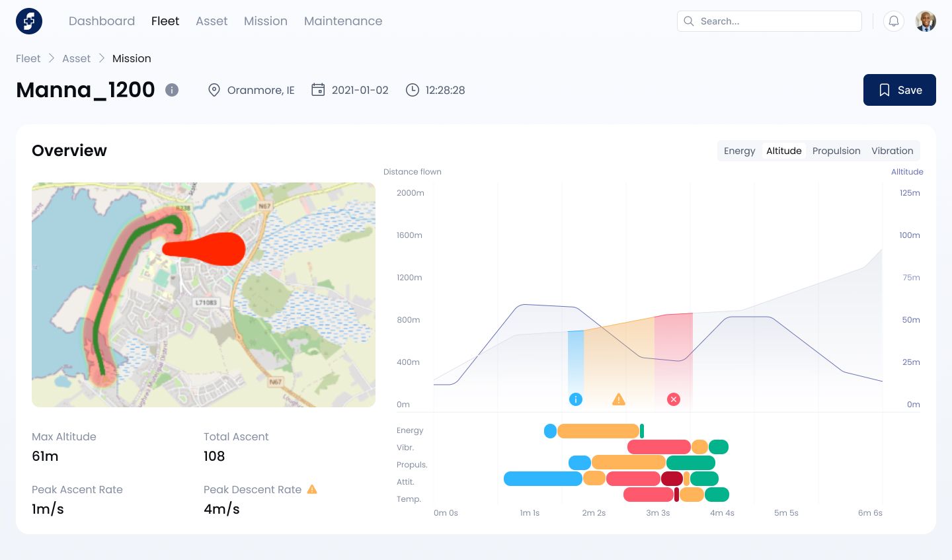Click the search magnifier icon
Image resolution: width=952 pixels, height=560 pixels.
(688, 21)
